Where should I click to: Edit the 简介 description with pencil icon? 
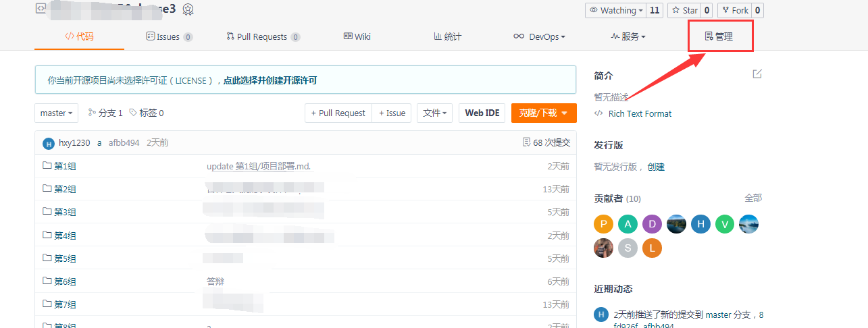757,74
